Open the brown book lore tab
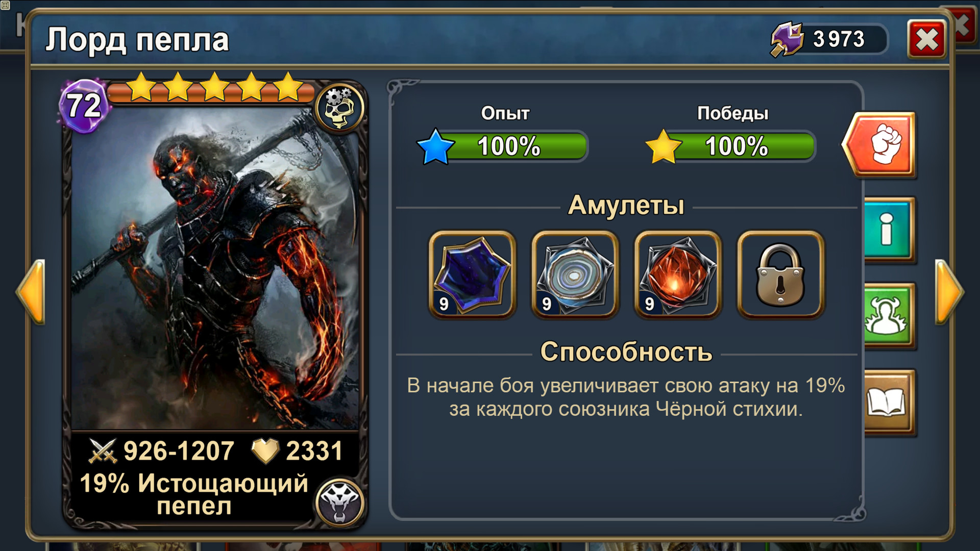This screenshot has height=551, width=980. click(x=889, y=402)
